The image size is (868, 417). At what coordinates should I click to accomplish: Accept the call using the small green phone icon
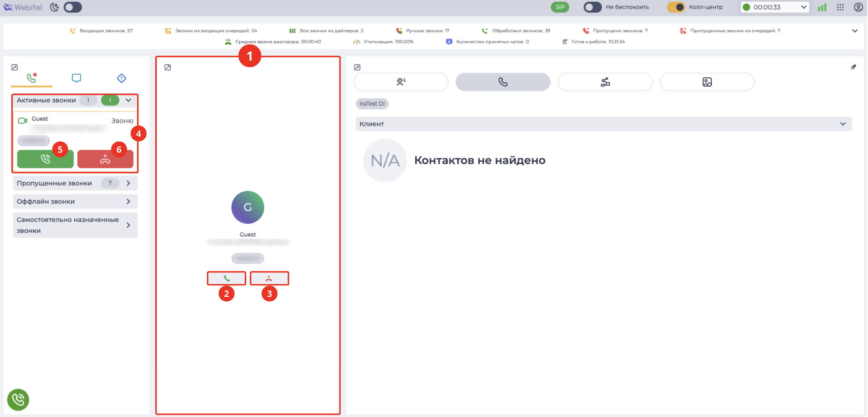[226, 278]
